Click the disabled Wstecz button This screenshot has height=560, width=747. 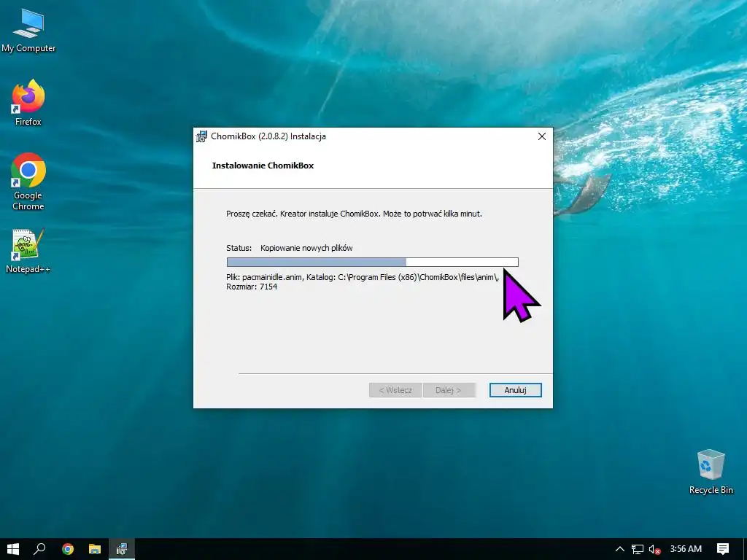[x=395, y=390]
